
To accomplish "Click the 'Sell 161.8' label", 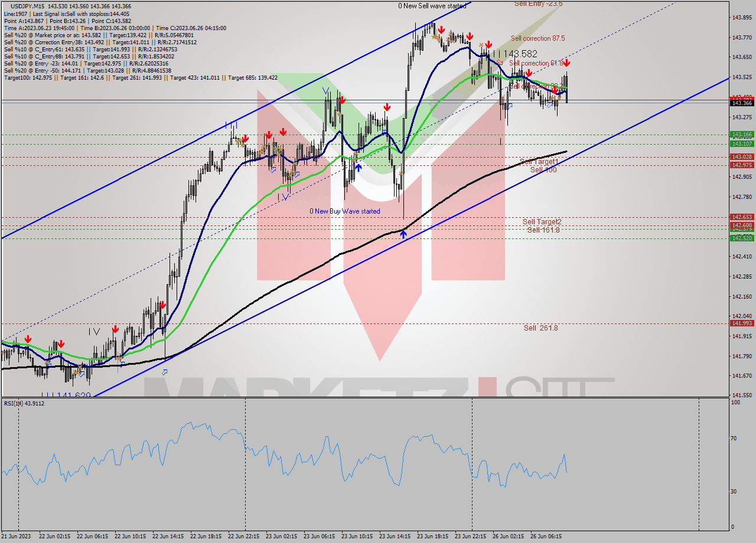I will click(543, 230).
